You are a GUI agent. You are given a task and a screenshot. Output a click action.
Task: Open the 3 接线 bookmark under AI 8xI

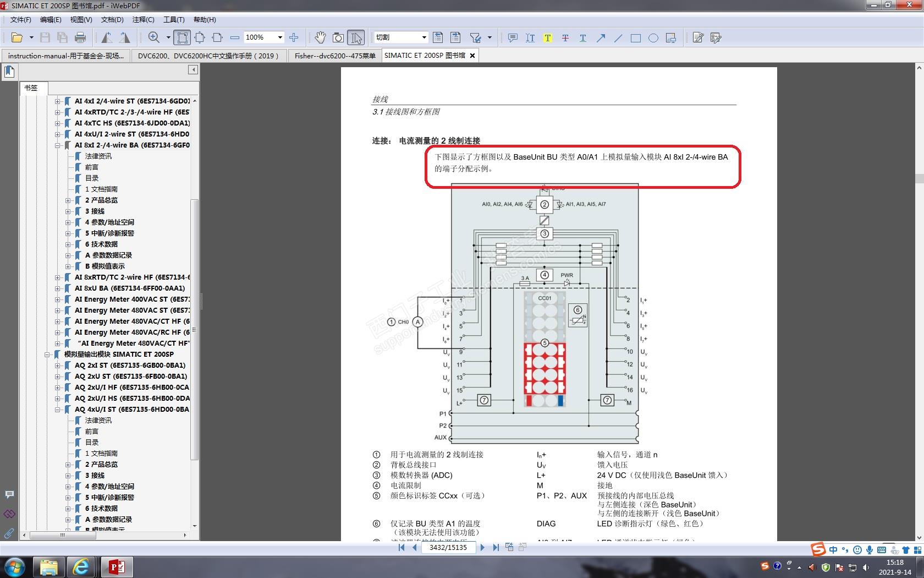(x=95, y=211)
